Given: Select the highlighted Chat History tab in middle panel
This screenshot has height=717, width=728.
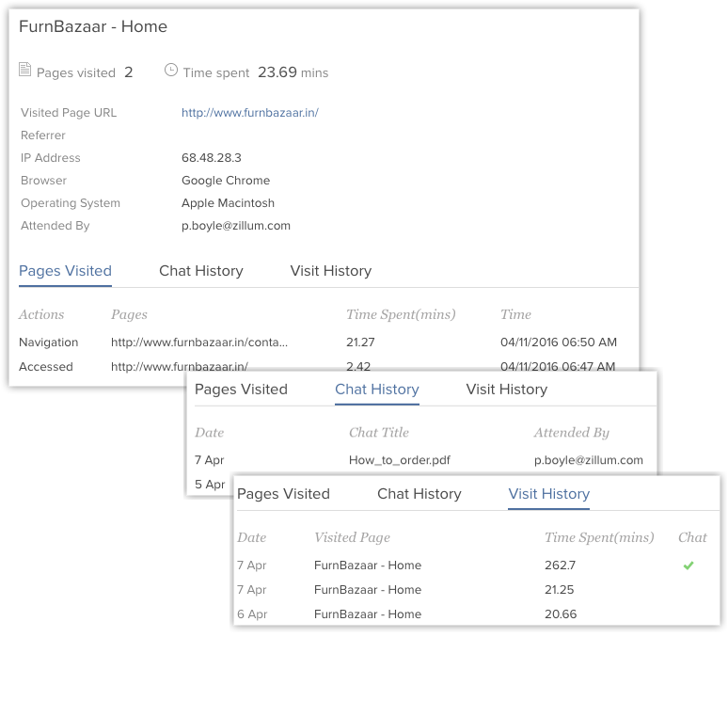Looking at the screenshot, I should (x=377, y=390).
